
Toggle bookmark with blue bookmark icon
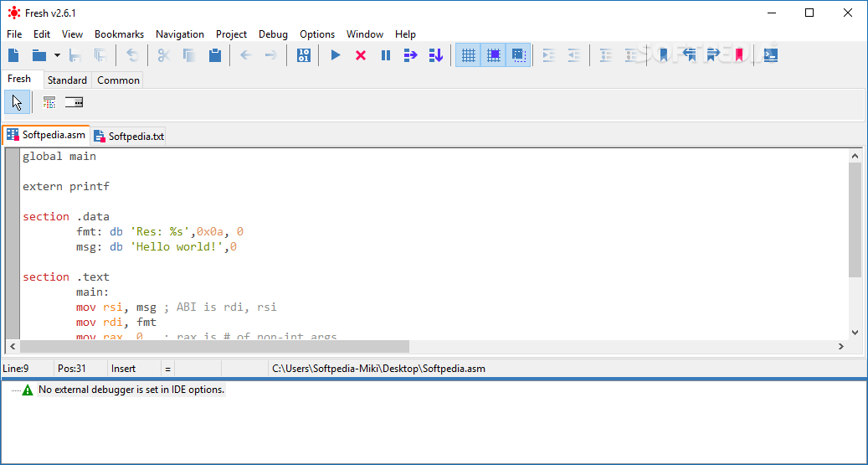click(x=663, y=54)
